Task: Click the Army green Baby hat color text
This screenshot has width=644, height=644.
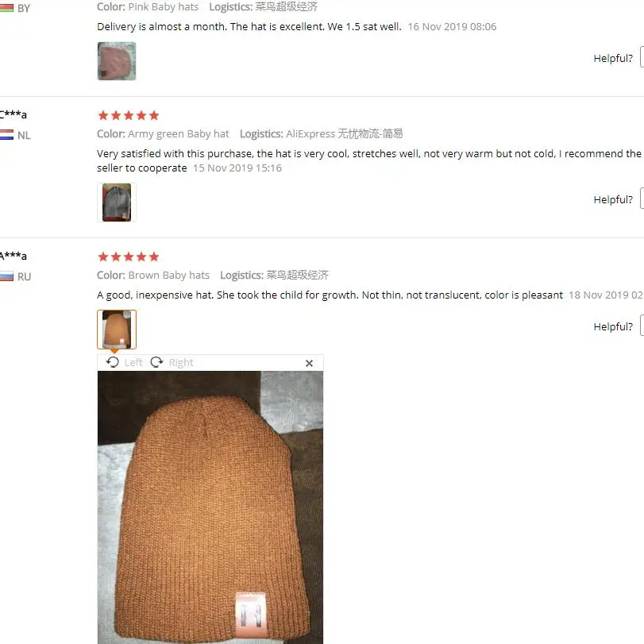Action: [x=178, y=134]
